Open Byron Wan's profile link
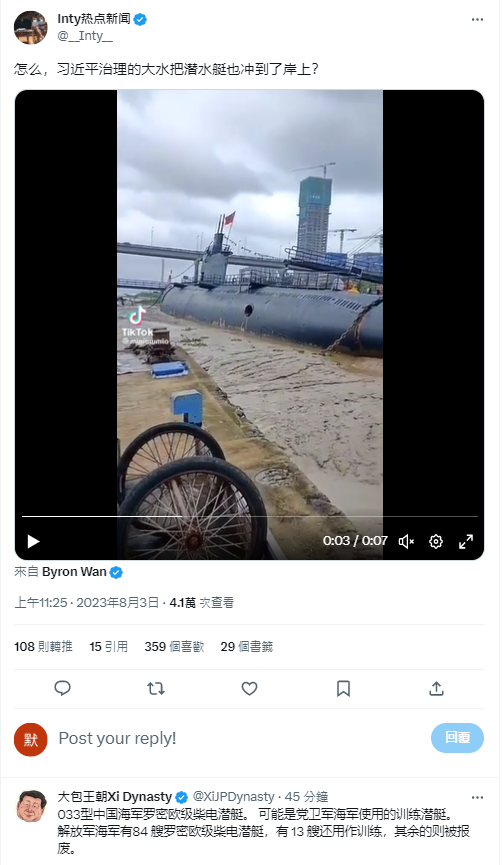 tap(74, 572)
